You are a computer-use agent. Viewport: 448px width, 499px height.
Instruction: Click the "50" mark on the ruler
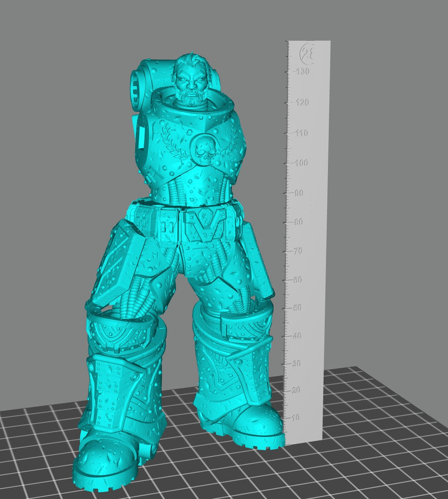[297, 308]
